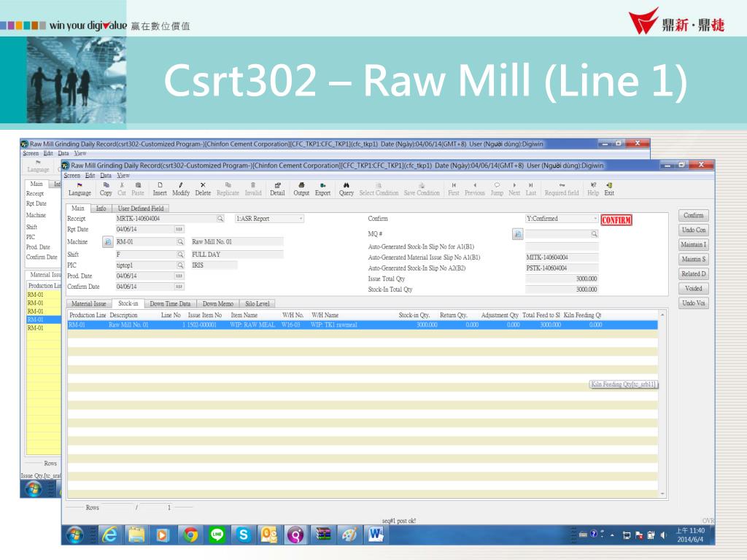Click the Related D side button
This screenshot has width=747, height=560.
coord(693,274)
